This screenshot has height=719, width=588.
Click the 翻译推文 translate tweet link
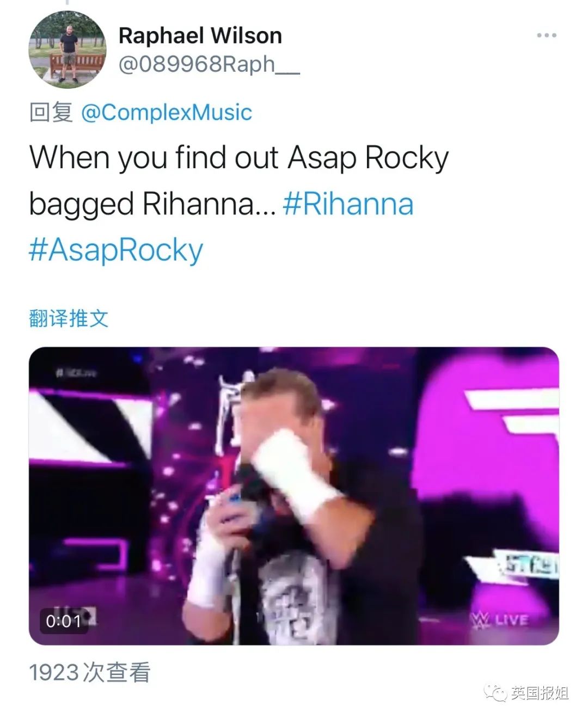[x=69, y=318]
